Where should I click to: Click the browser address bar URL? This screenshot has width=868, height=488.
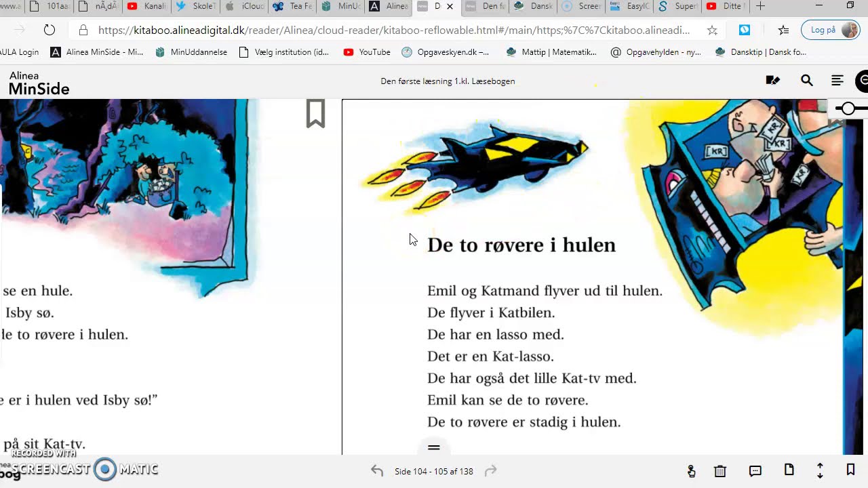[x=393, y=30]
